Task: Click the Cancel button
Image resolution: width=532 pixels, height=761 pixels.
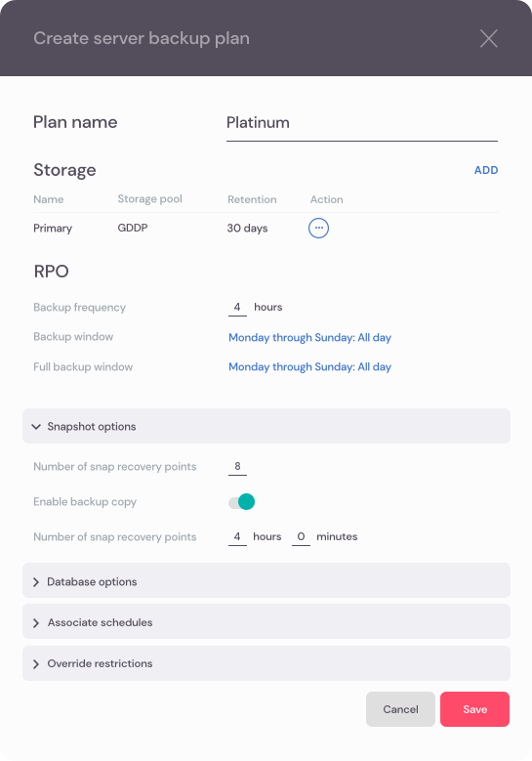Action: (400, 709)
